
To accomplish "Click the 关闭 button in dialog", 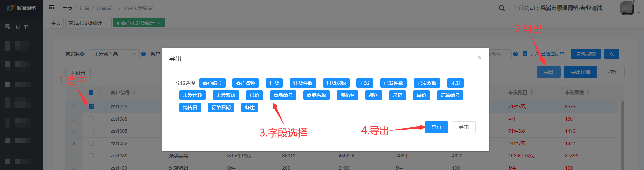I will pyautogui.click(x=463, y=127).
